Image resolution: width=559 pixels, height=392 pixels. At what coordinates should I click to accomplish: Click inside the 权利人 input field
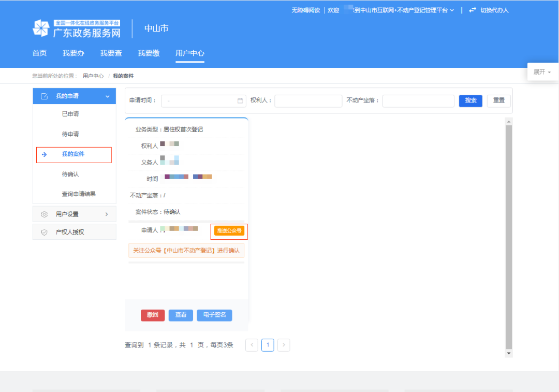308,100
